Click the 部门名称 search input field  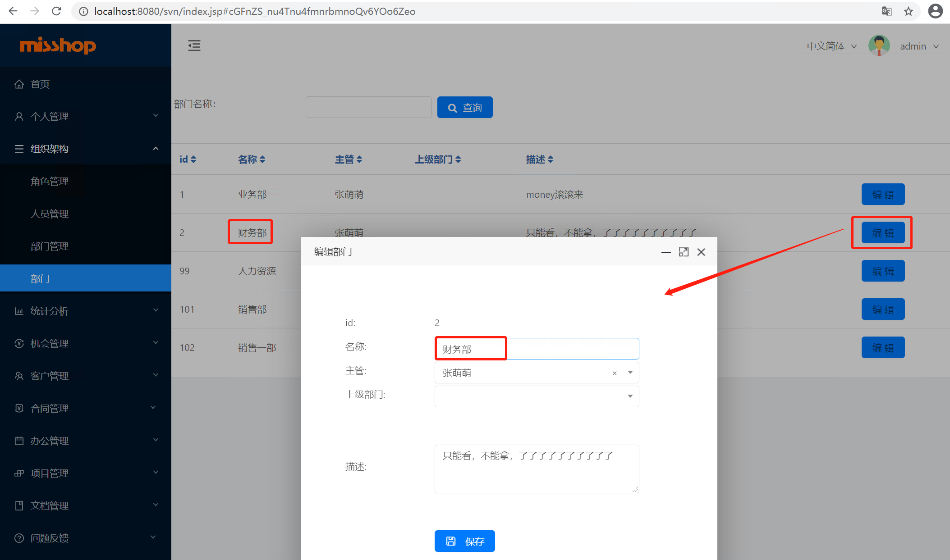coord(368,108)
